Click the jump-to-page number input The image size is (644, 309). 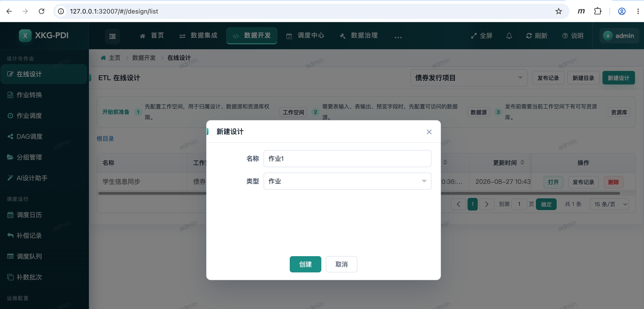[519, 204]
